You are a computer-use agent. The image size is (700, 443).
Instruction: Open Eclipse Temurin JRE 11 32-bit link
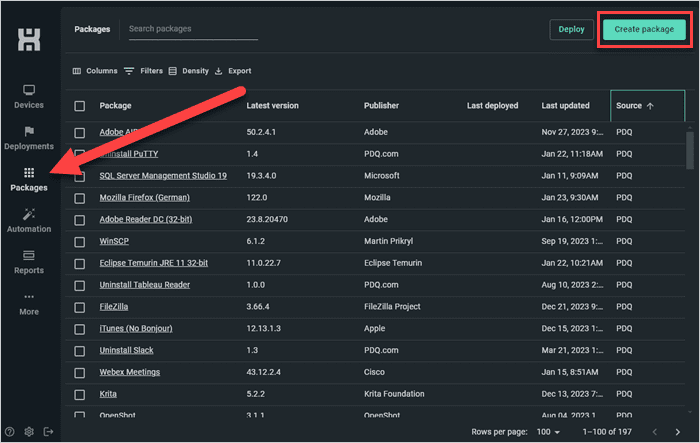154,263
